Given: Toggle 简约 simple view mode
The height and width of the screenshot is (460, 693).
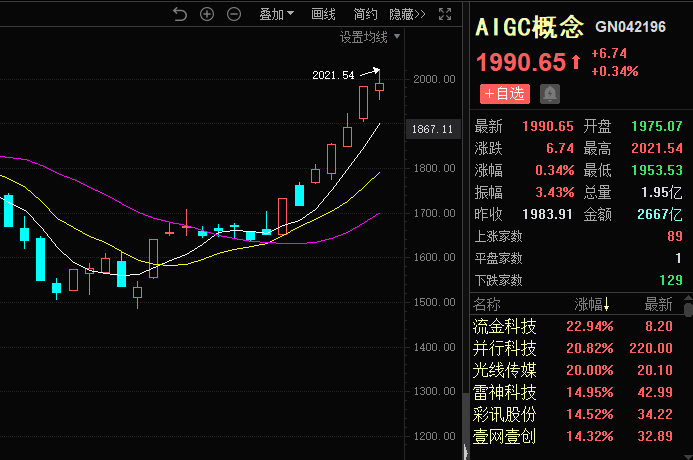Looking at the screenshot, I should pos(366,14).
